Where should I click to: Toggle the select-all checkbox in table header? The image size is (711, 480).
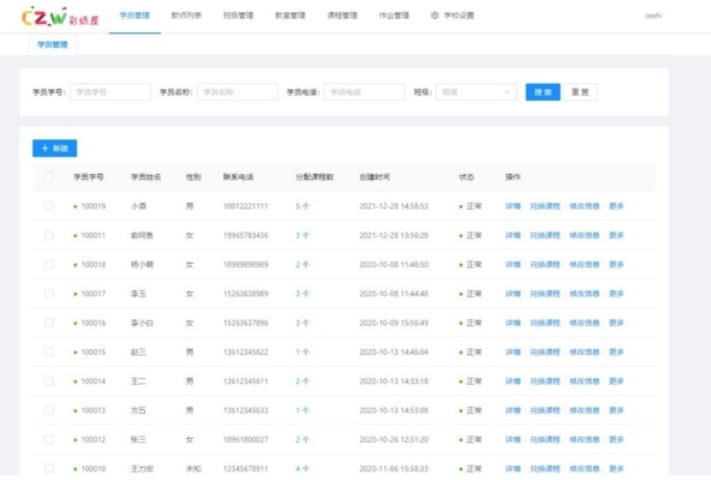(49, 177)
